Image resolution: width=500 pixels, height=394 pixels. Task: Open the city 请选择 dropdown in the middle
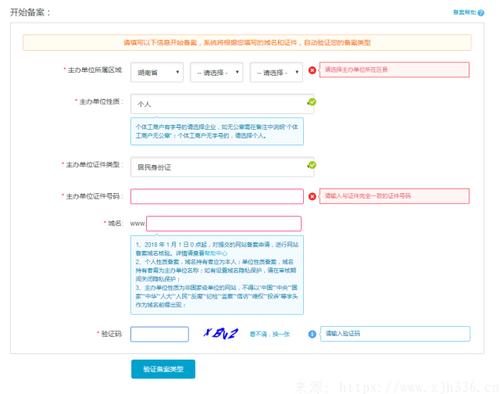coord(217,72)
